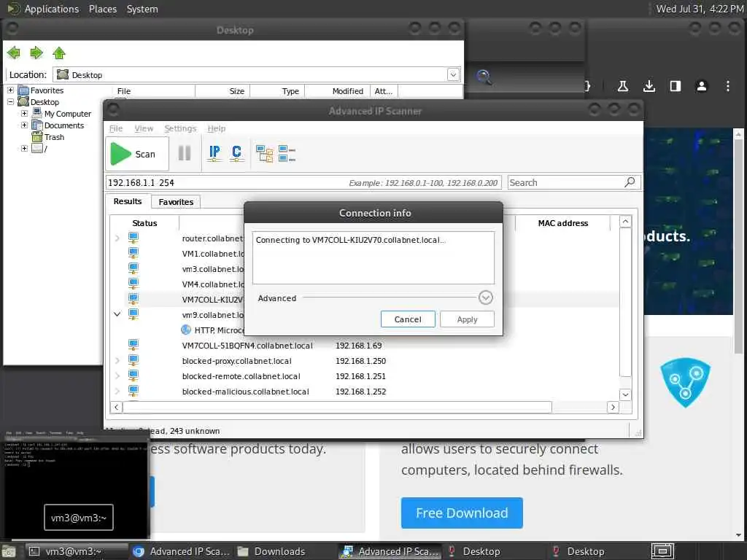Open the Applications menu
Image resolution: width=747 pixels, height=560 pixels.
tap(52, 9)
